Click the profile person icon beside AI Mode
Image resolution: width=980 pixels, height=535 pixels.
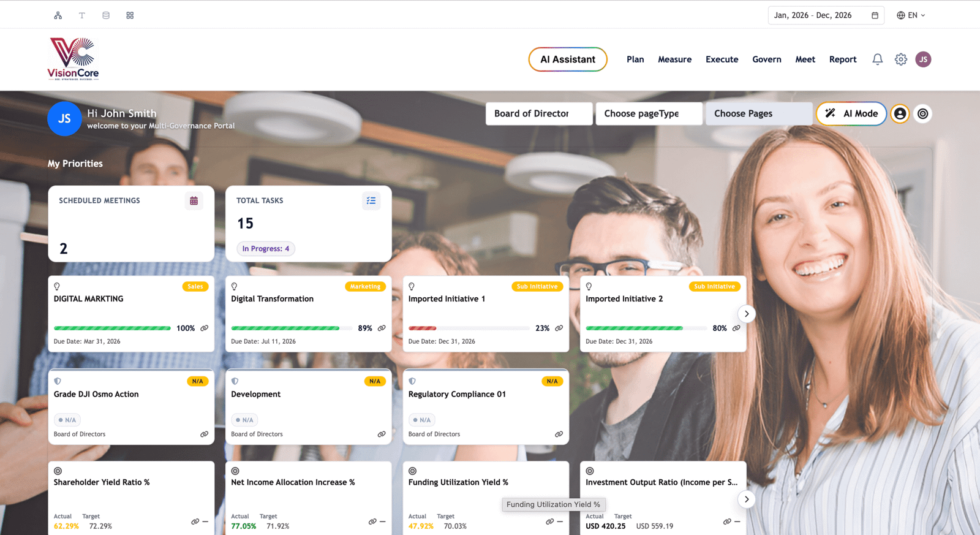coord(900,113)
